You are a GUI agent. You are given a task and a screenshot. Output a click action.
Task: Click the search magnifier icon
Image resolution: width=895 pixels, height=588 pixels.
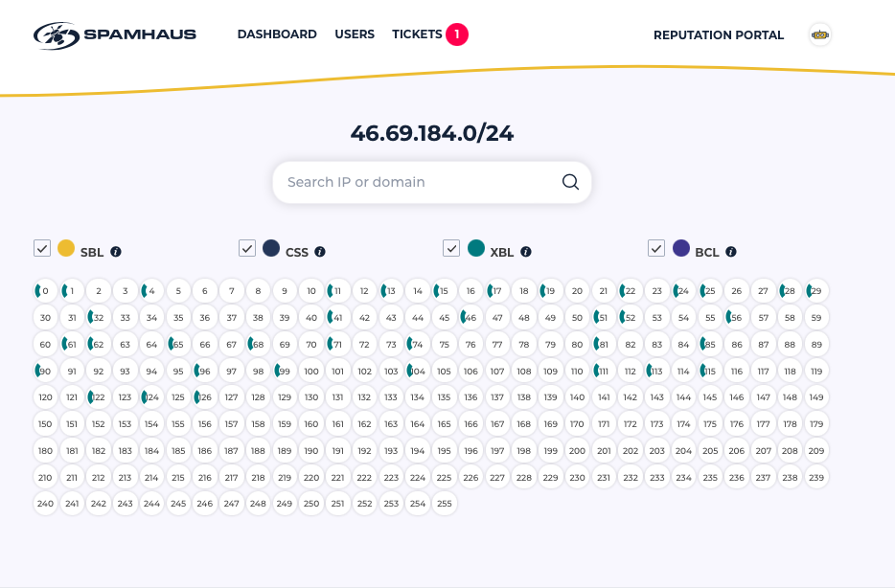pyautogui.click(x=570, y=182)
